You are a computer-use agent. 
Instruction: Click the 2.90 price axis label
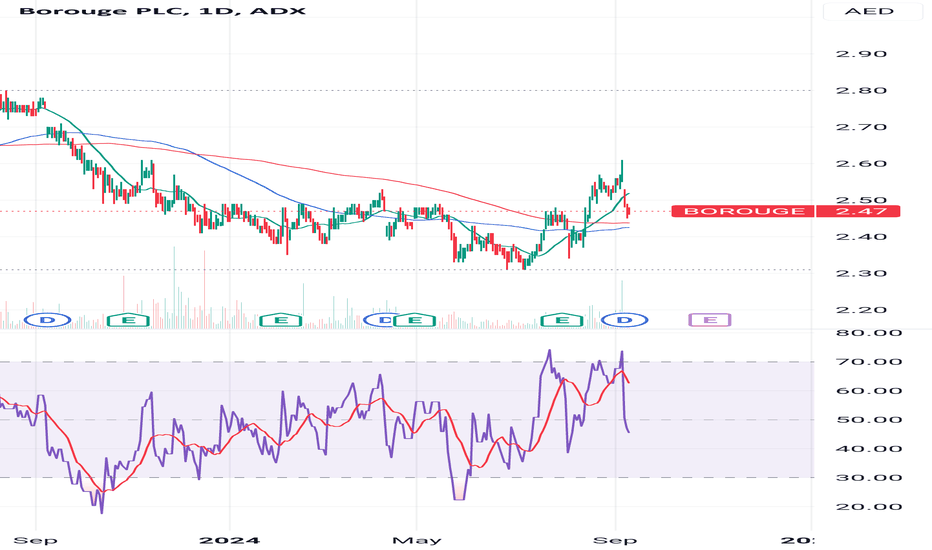pyautogui.click(x=861, y=54)
